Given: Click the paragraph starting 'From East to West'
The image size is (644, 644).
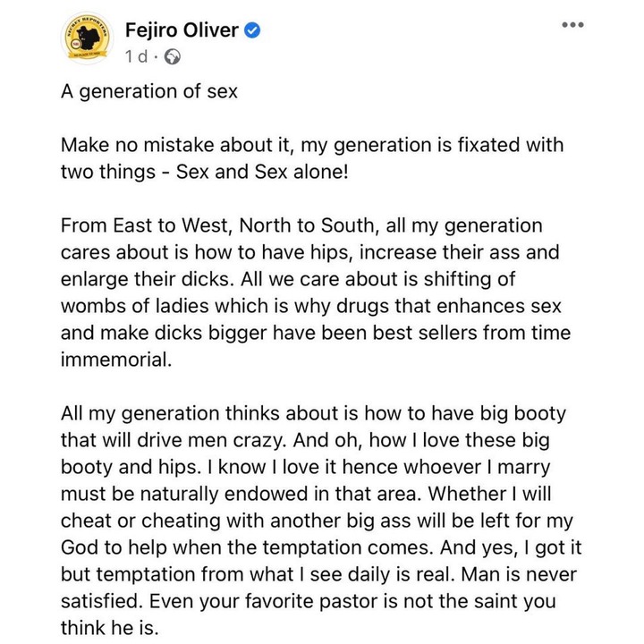Looking at the screenshot, I should [316, 292].
